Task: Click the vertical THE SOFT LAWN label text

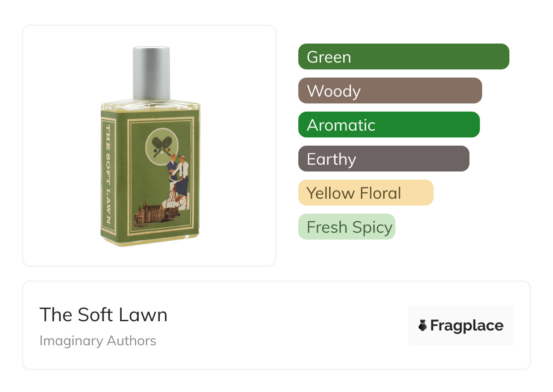Action: click(x=109, y=175)
